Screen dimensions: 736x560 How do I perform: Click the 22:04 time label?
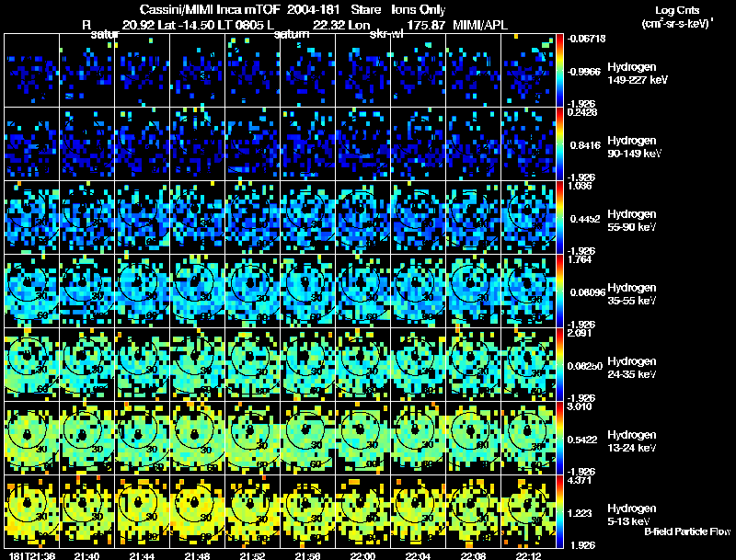click(419, 555)
